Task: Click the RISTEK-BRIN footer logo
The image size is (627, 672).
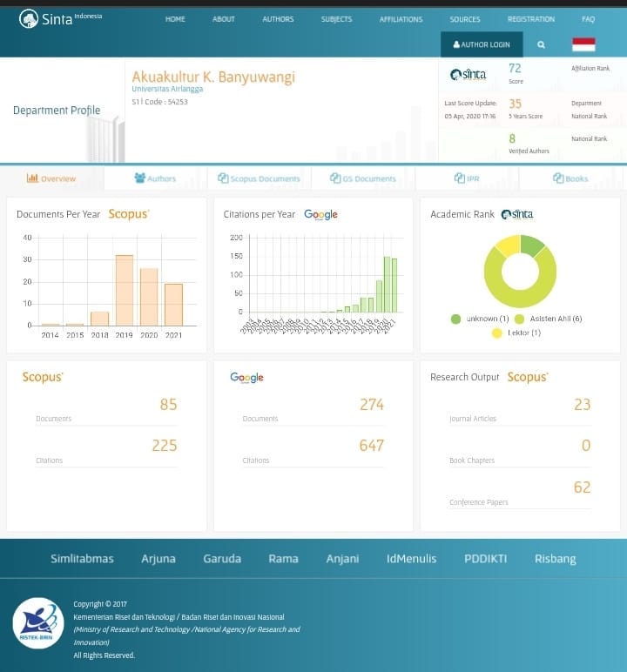Action: (x=37, y=622)
